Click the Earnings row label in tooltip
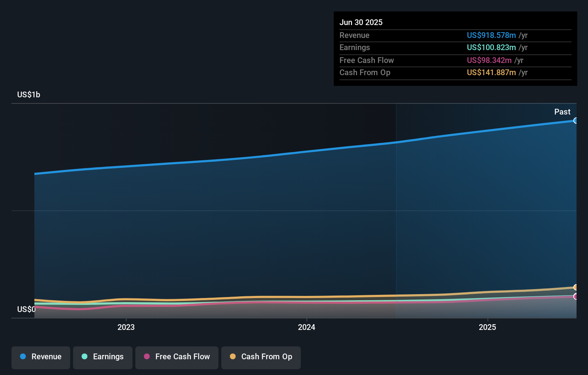Viewport: 588px width, 375px height. click(x=355, y=47)
